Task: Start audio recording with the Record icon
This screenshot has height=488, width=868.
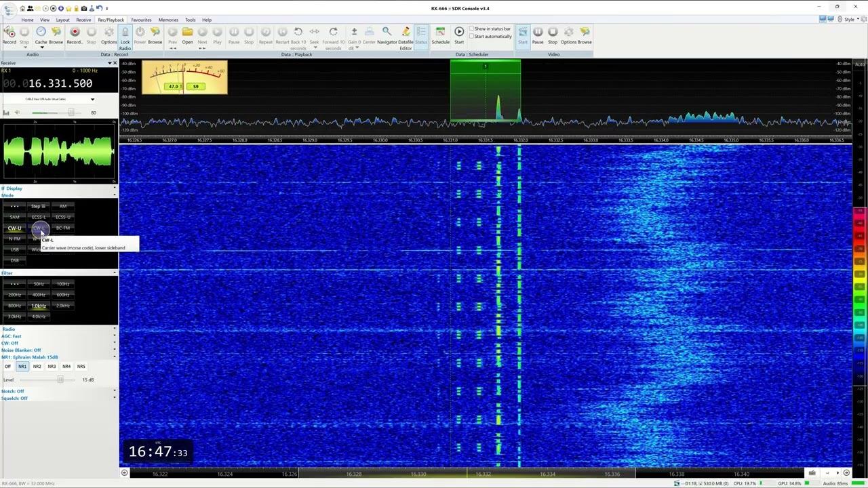Action: click(x=9, y=35)
